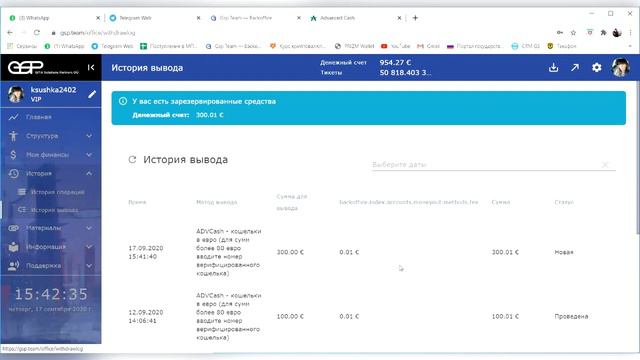Refresh withdrawal history with the reload icon
Screen dimensions: 640x360
click(132, 160)
